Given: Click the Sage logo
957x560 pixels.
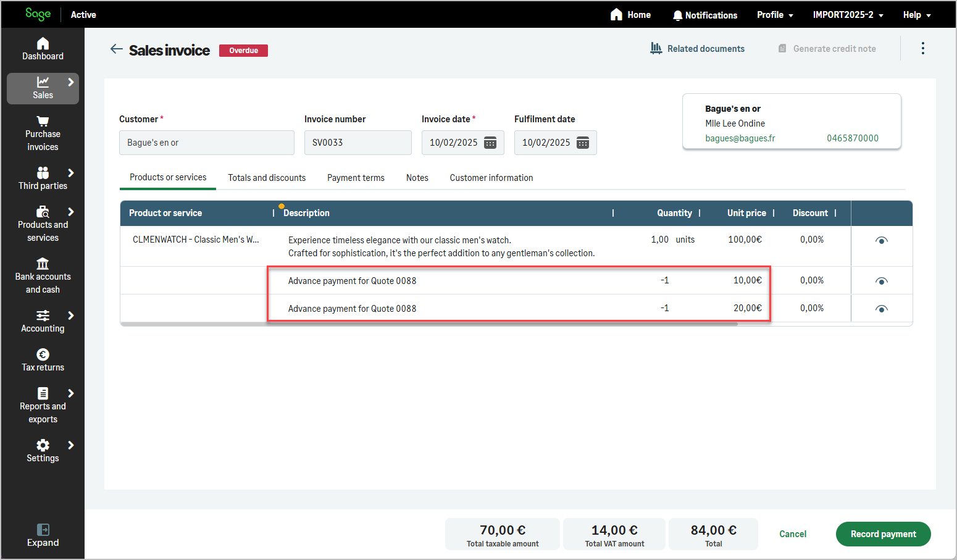Looking at the screenshot, I should [38, 14].
